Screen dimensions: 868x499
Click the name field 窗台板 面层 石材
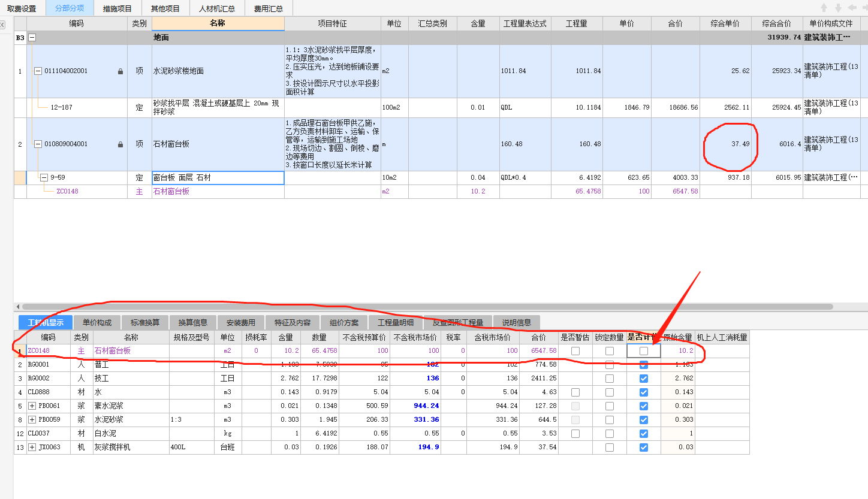coord(218,178)
